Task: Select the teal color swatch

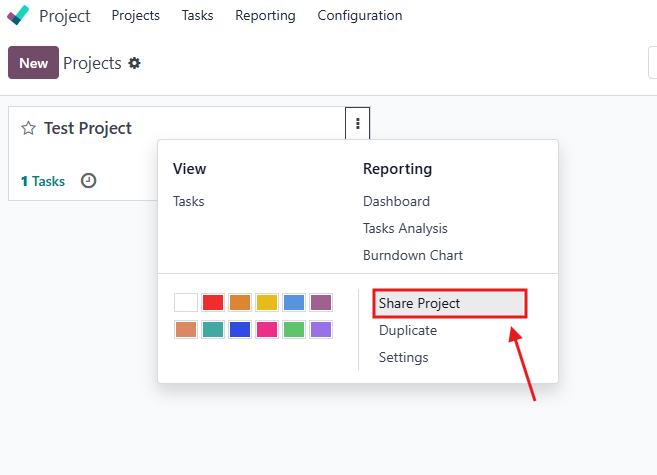Action: (x=213, y=329)
